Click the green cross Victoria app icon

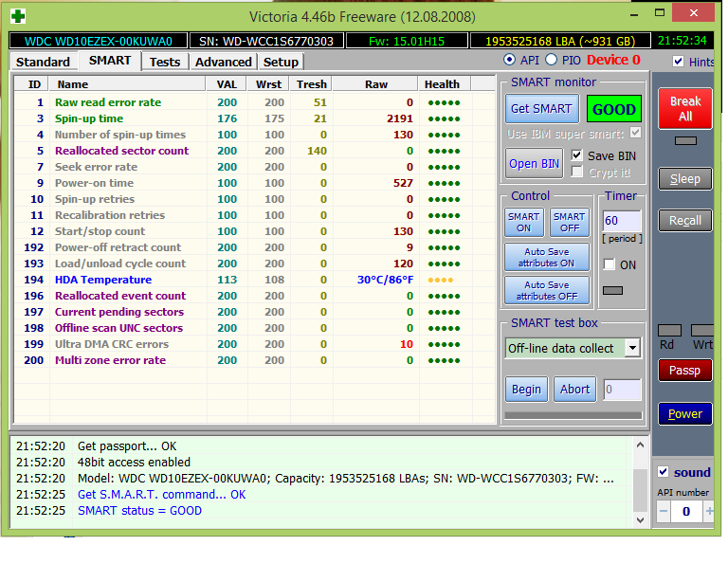[x=18, y=16]
